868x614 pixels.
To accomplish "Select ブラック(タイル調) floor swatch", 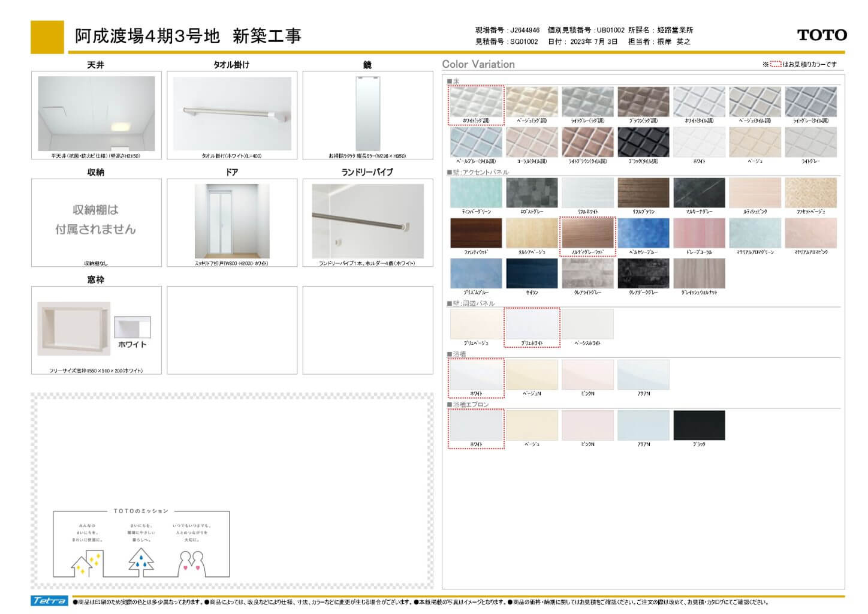I will pos(643,143).
